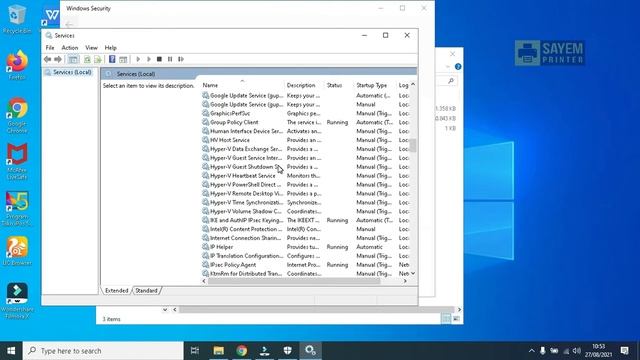Click the Pause Service toolbar icon
This screenshot has height=360, width=640.
pyautogui.click(x=170, y=59)
